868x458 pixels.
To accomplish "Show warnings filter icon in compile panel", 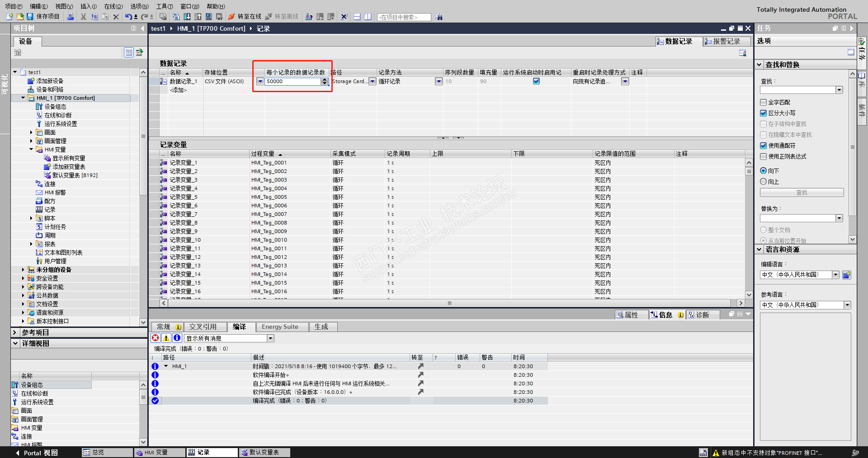I will tap(166, 338).
